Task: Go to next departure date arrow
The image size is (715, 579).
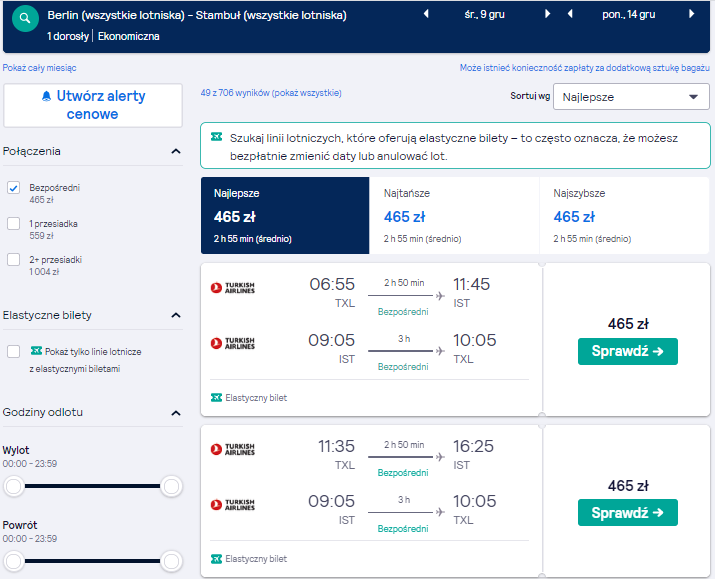Action: click(x=548, y=14)
